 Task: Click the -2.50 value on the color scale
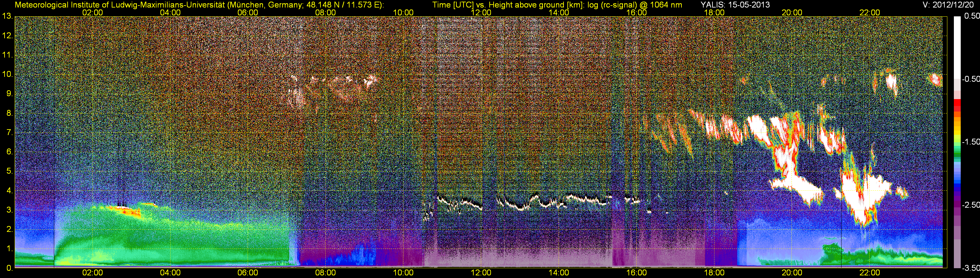click(971, 205)
